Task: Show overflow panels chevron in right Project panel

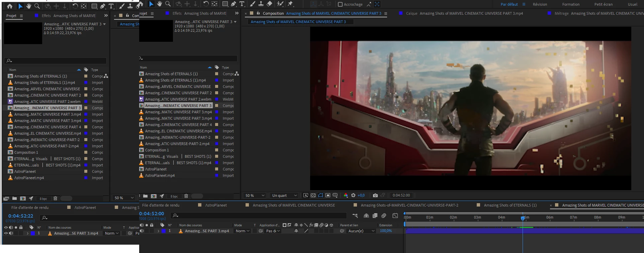Action: pos(237,13)
